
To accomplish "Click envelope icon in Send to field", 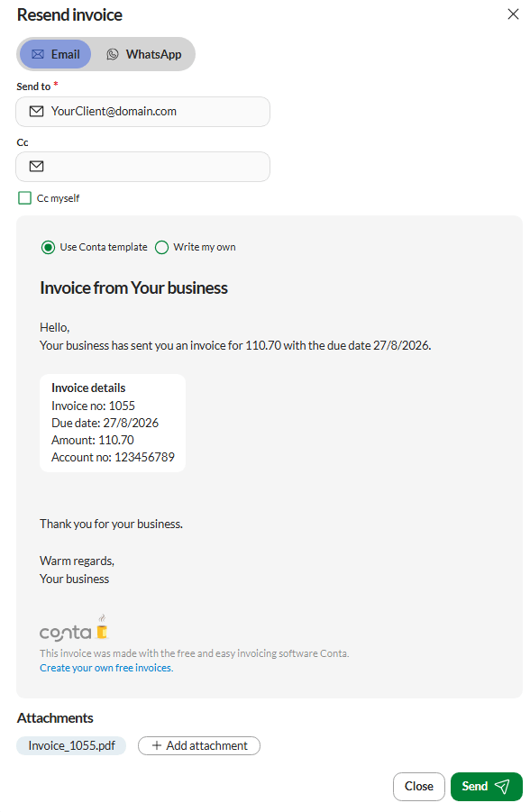I will tap(36, 112).
